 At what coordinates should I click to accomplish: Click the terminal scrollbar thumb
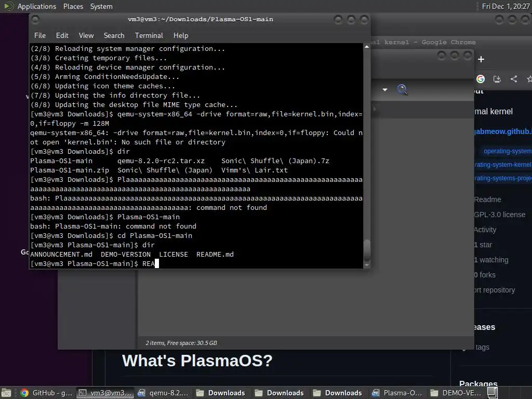[367, 250]
